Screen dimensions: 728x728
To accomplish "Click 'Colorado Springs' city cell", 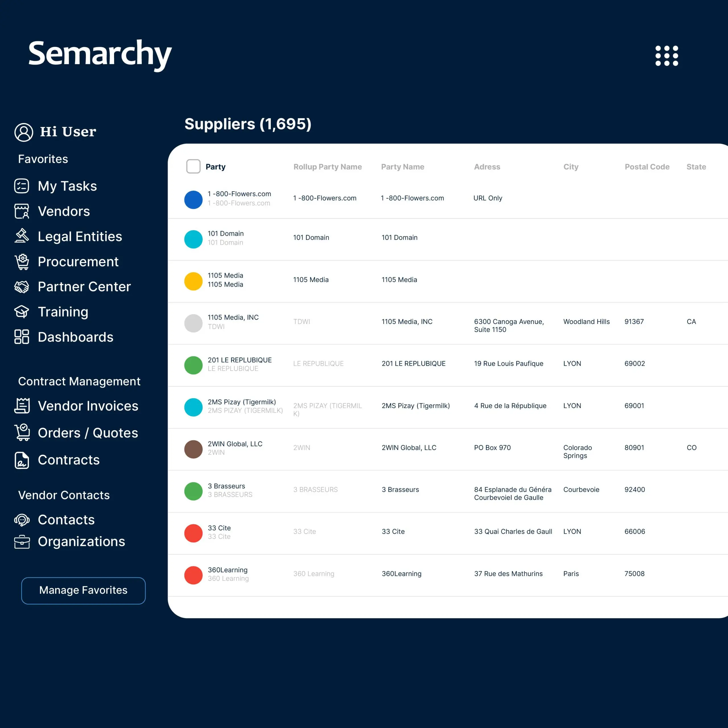I will coord(578,451).
